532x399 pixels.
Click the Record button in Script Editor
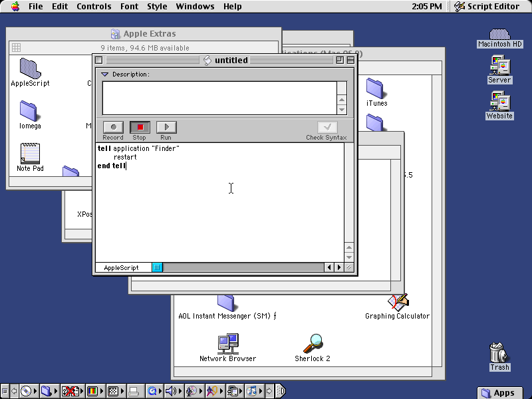point(113,127)
